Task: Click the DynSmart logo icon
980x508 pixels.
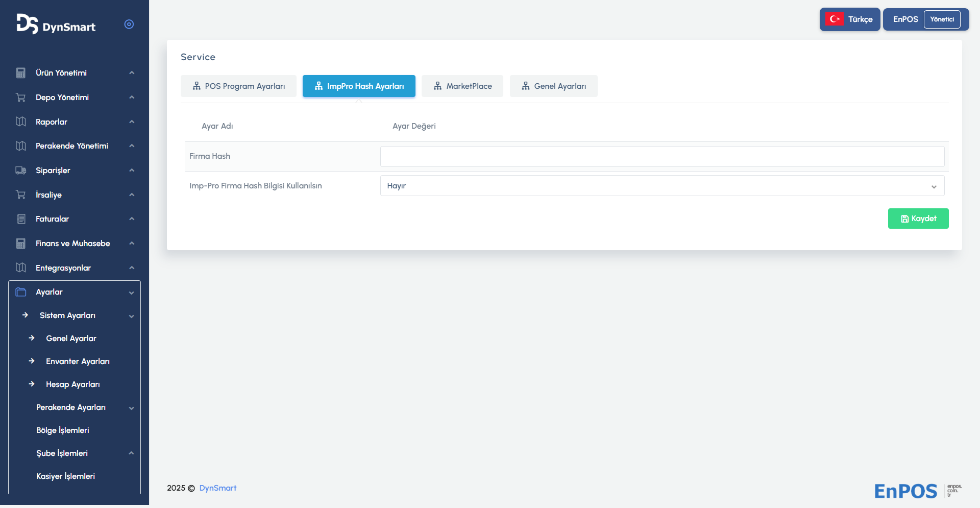Action: click(27, 24)
